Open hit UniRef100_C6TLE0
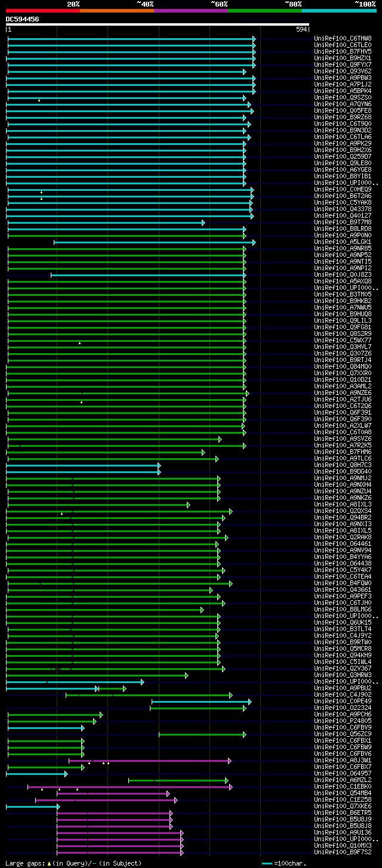Viewport: 382px width, 868px height. coord(343,45)
